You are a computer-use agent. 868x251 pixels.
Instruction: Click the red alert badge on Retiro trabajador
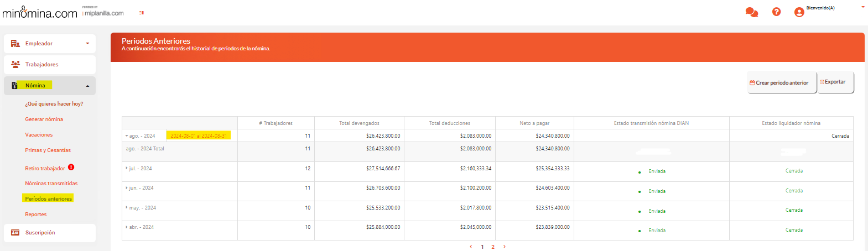(71, 167)
